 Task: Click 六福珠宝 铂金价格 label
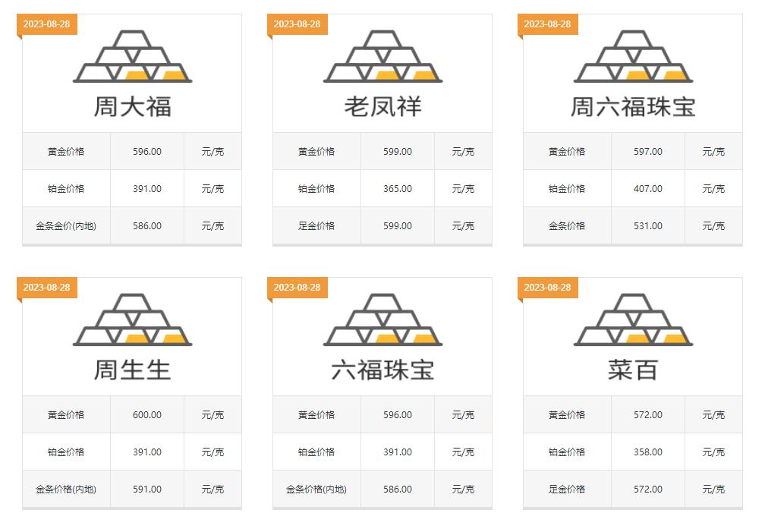(316, 452)
